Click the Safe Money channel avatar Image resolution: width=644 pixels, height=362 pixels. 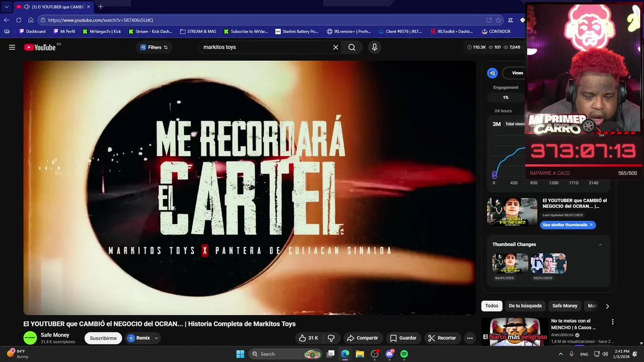(x=30, y=338)
